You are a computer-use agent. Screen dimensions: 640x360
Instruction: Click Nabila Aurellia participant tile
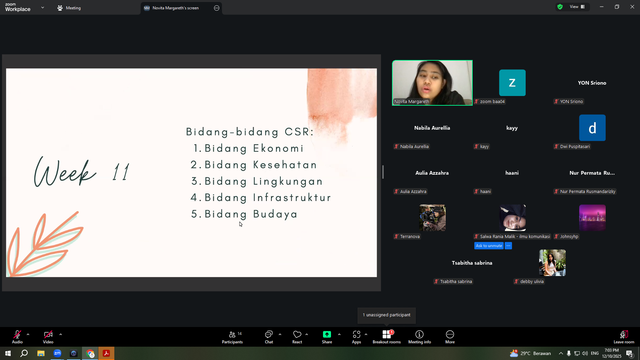(x=432, y=128)
